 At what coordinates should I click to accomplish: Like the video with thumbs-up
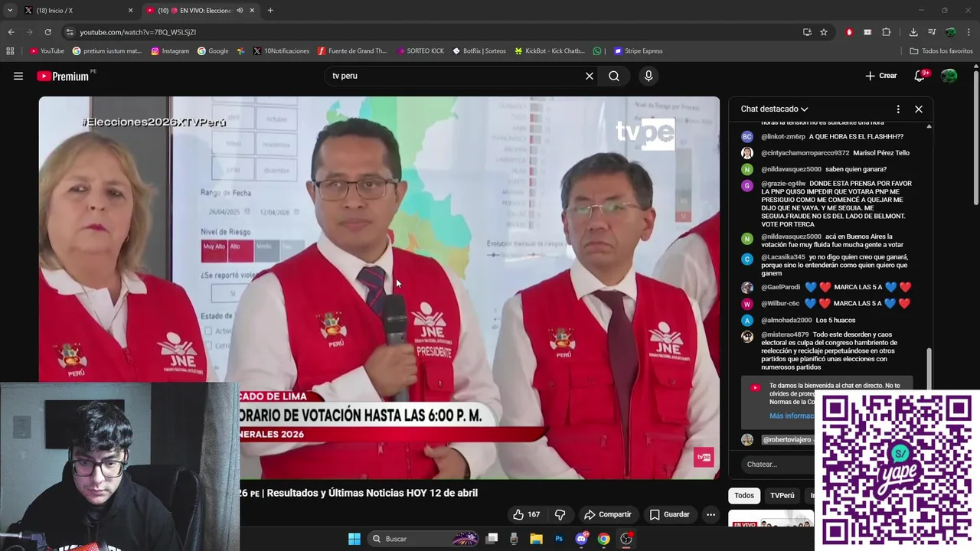[526, 514]
